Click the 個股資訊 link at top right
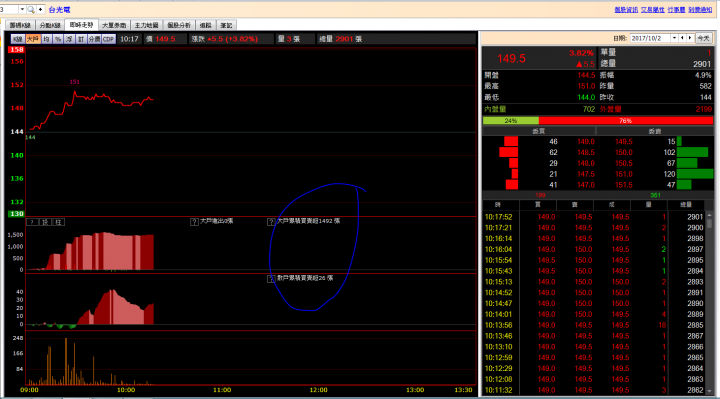720x399 pixels. tap(626, 10)
